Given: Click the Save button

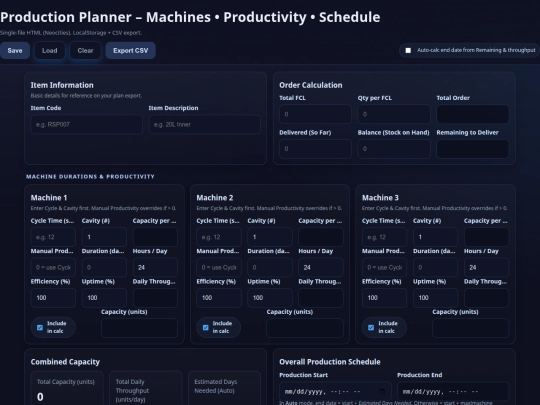Looking at the screenshot, I should [15, 51].
